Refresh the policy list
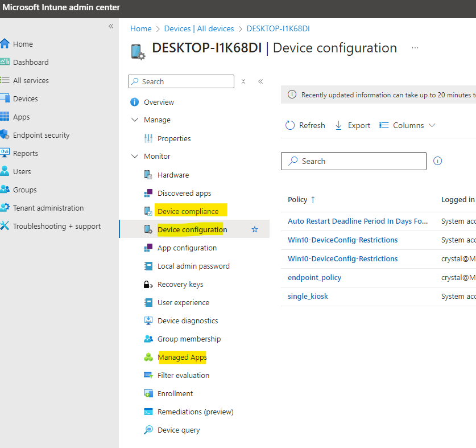This screenshot has width=476, height=448. (305, 125)
